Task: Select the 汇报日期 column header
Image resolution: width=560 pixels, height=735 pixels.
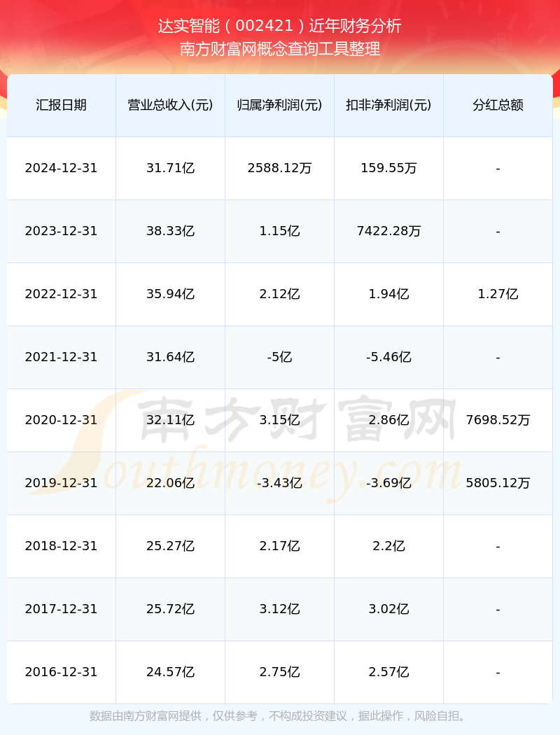Action: [x=62, y=105]
